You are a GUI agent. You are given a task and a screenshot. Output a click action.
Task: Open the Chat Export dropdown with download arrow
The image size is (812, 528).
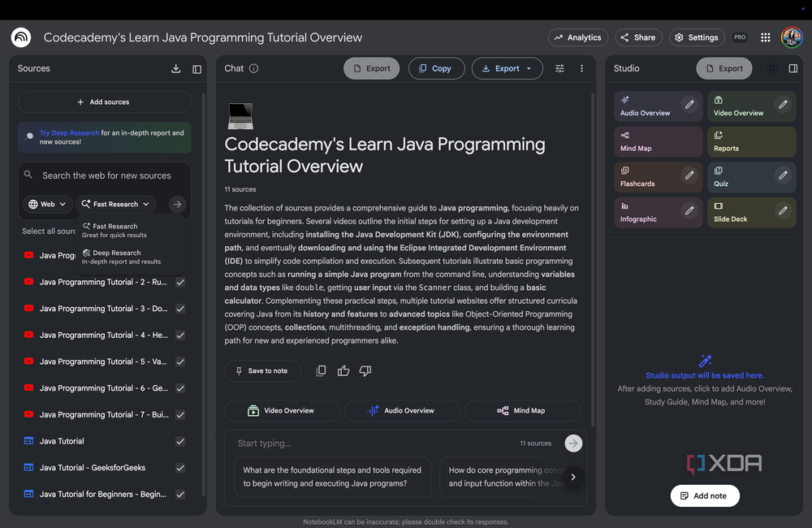point(507,68)
